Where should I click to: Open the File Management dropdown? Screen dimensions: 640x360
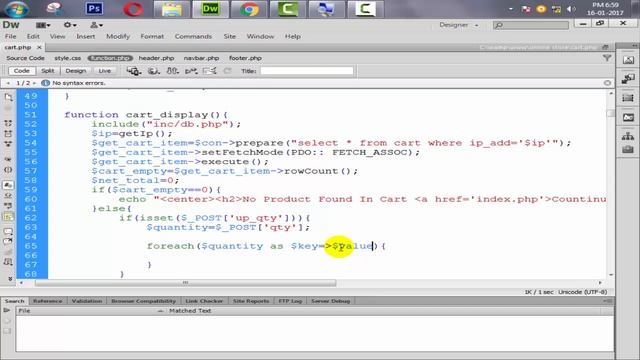pyautogui.click(x=172, y=71)
